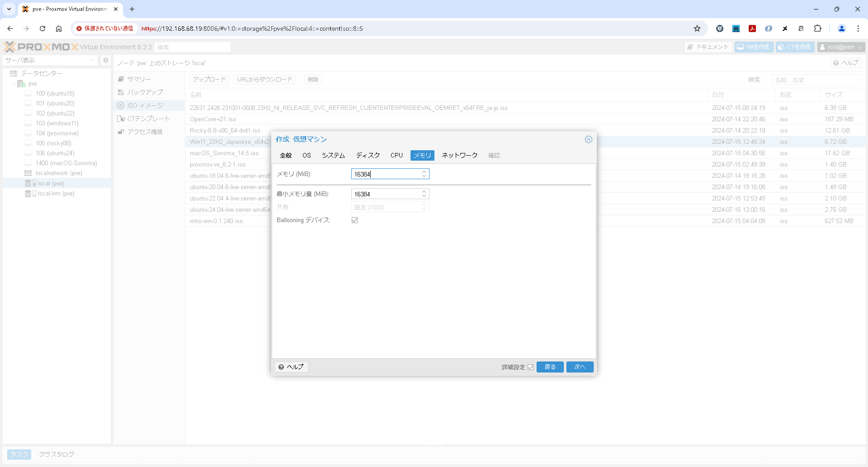
Task: Go to the ディスク tab
Action: 368,155
